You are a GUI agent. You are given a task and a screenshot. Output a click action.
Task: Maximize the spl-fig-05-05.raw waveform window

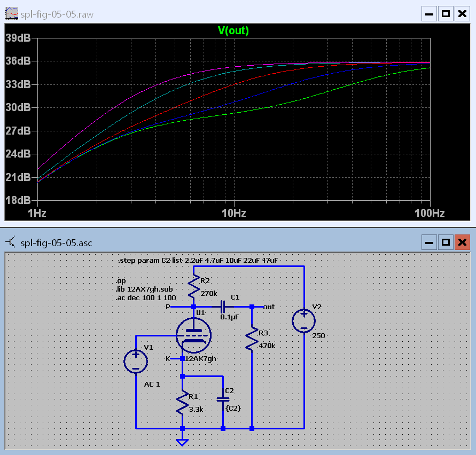pos(446,14)
